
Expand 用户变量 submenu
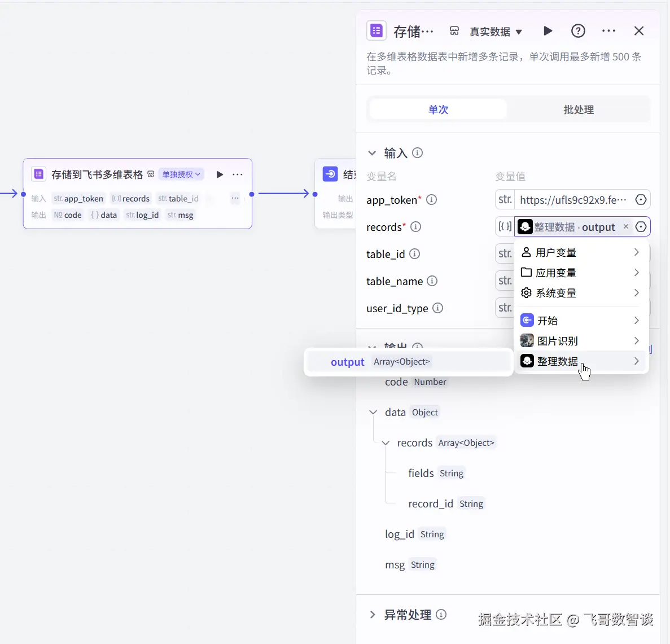tap(581, 252)
